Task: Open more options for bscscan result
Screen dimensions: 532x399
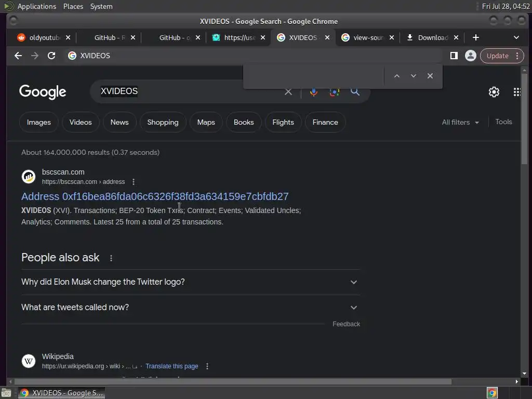Action: click(x=134, y=182)
